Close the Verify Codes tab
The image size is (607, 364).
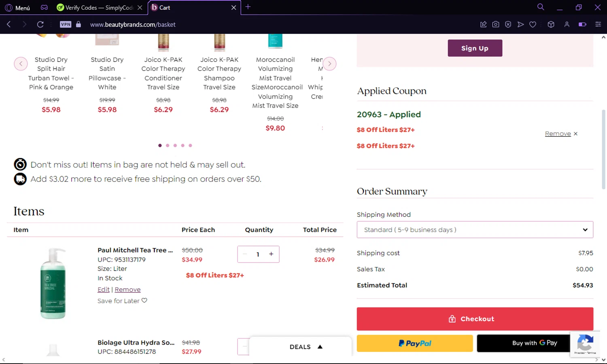[140, 8]
